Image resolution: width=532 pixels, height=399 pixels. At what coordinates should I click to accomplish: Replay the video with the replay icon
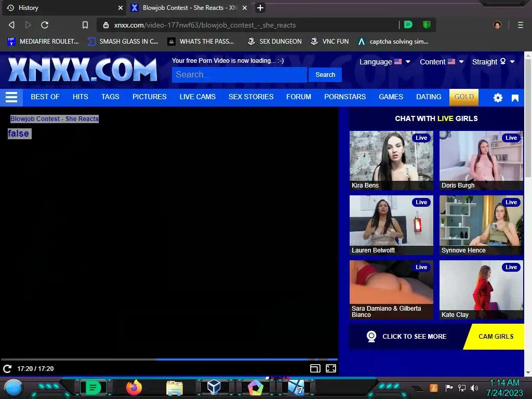[7, 368]
